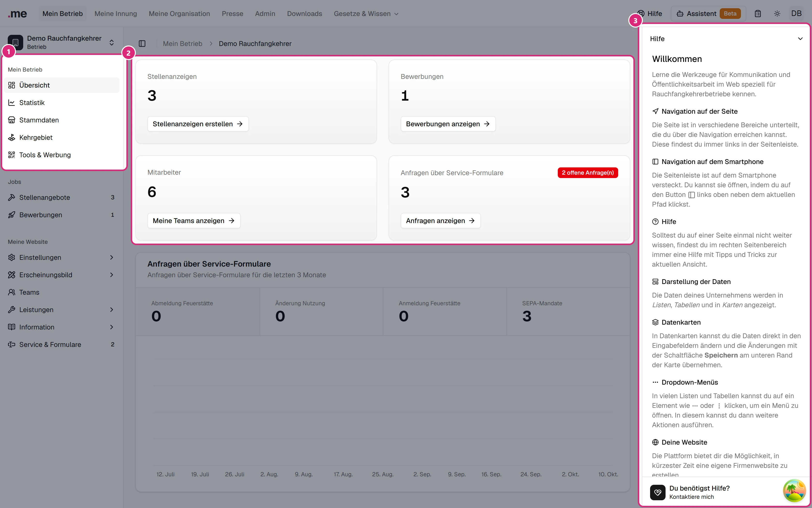
Task: Click the Navigation auf der Seite heading
Action: pyautogui.click(x=699, y=112)
